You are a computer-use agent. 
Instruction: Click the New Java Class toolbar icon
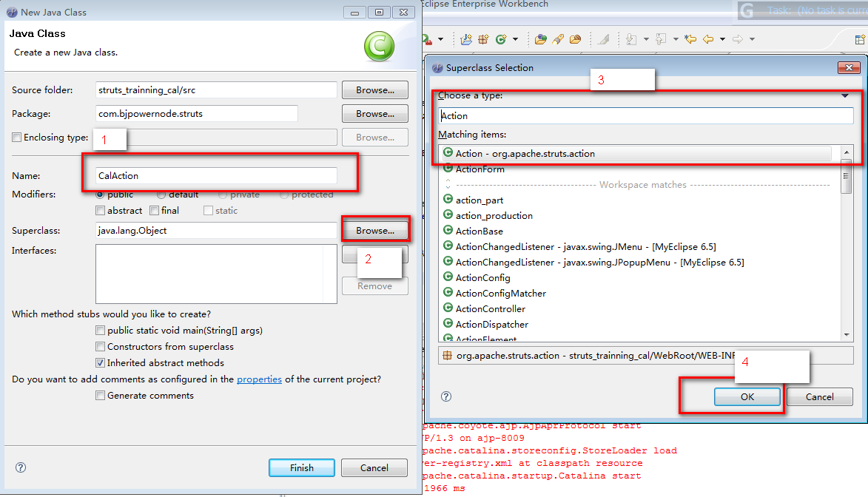tap(501, 39)
